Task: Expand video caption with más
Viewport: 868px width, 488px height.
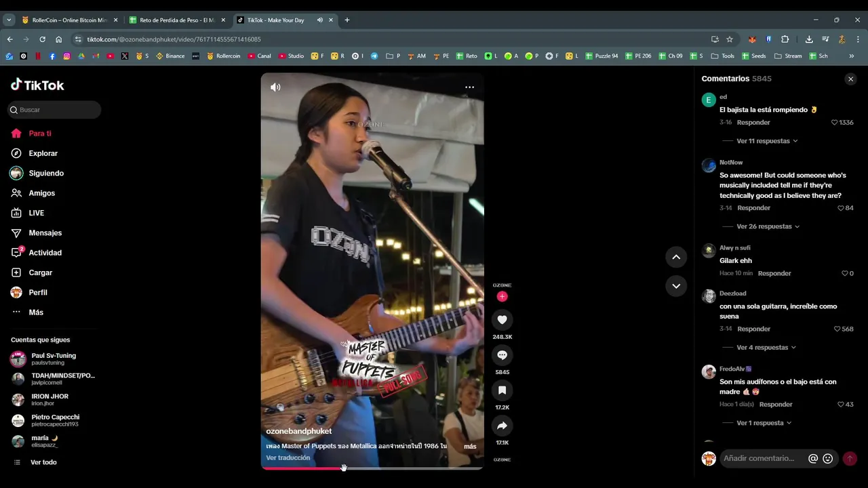Action: pyautogui.click(x=470, y=447)
